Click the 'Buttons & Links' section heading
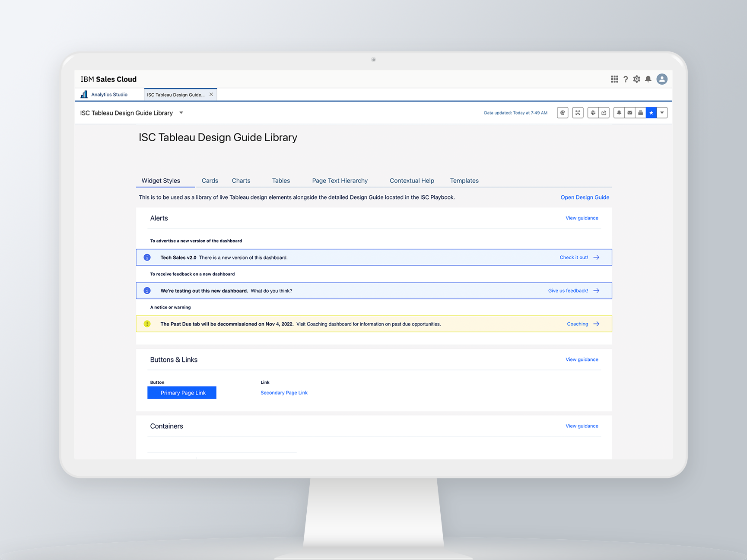 coord(174,360)
